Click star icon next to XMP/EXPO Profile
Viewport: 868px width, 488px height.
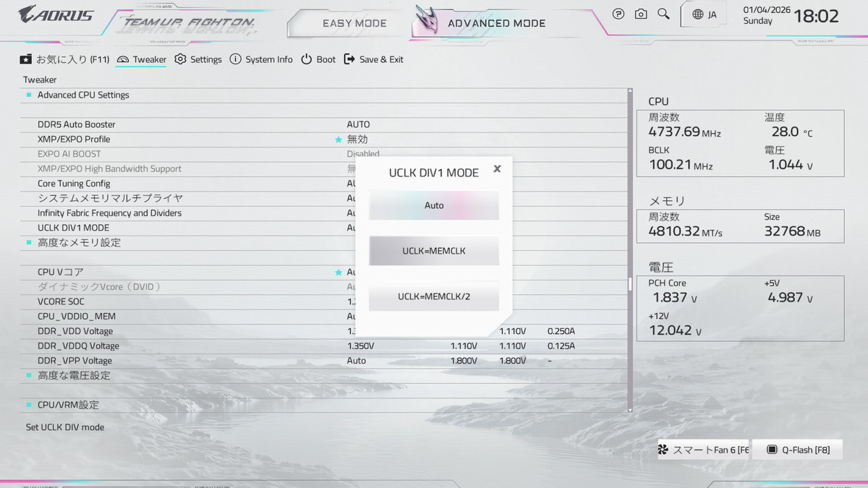pos(338,140)
